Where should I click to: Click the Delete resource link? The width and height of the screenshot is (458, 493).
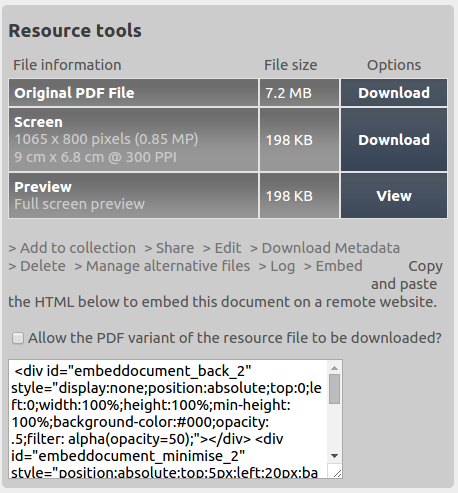coord(37,266)
